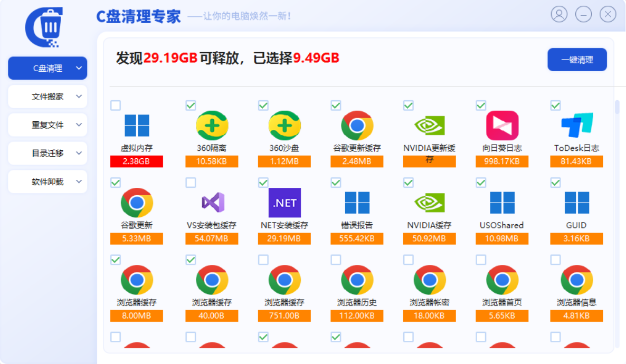Click the 40.00B 浏览器缓存 Chrome icon
The height and width of the screenshot is (364, 626).
pos(212,280)
